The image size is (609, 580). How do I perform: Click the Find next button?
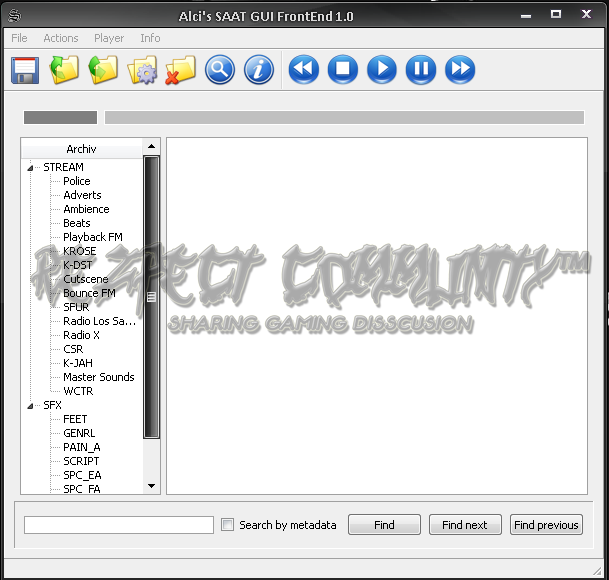465,525
